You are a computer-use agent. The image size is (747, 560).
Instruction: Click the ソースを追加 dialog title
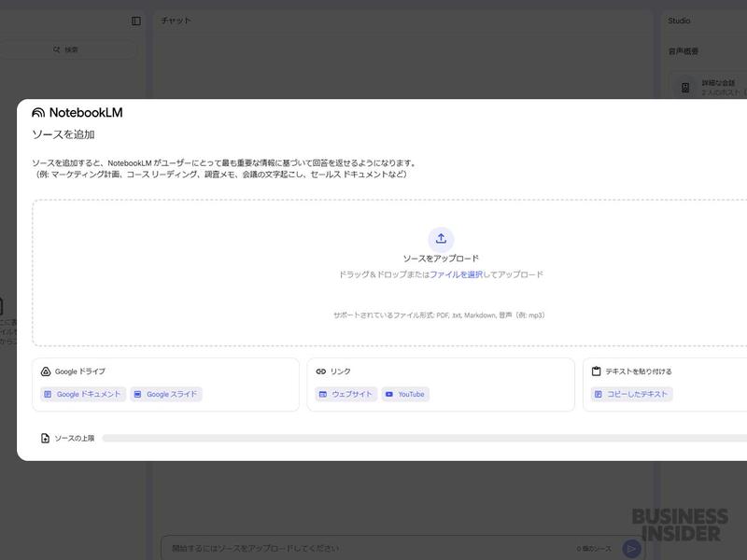(x=63, y=134)
